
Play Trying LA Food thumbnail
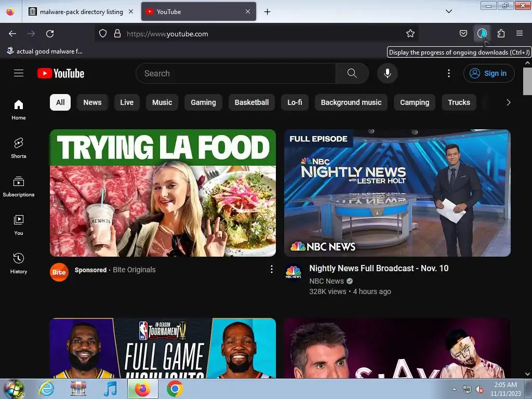(163, 193)
